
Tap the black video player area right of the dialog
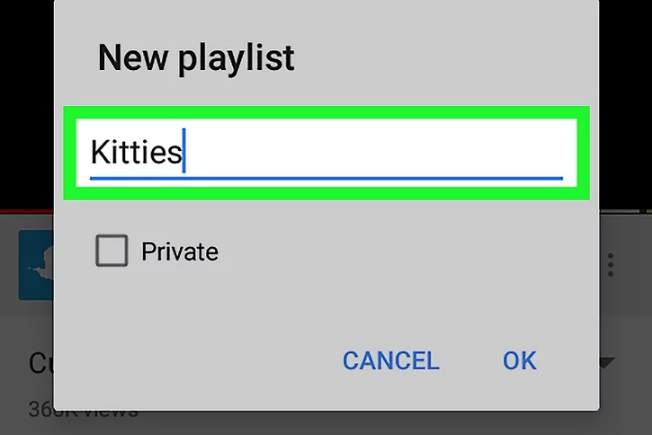[x=625, y=104]
